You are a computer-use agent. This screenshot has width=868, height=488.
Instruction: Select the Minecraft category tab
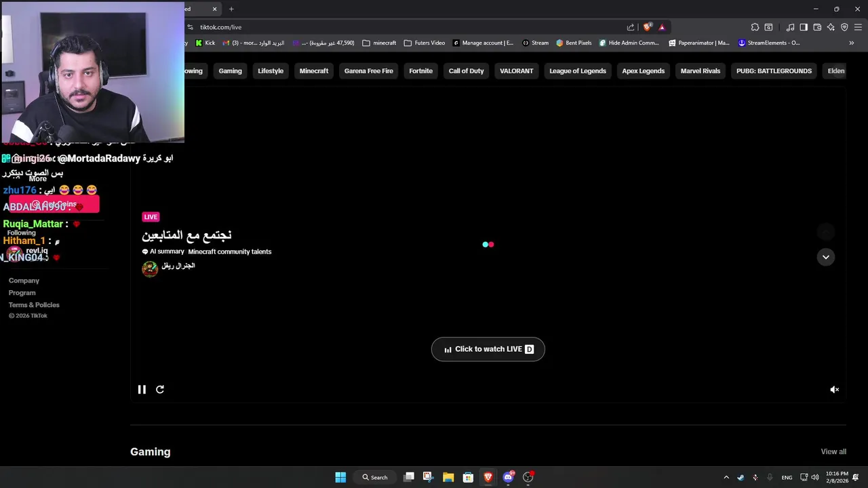[314, 71]
